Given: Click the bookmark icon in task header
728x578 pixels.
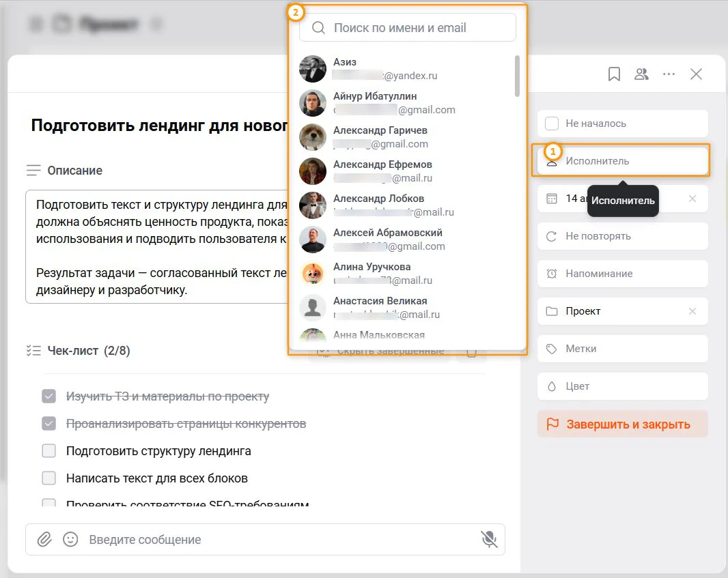Looking at the screenshot, I should click(x=614, y=74).
